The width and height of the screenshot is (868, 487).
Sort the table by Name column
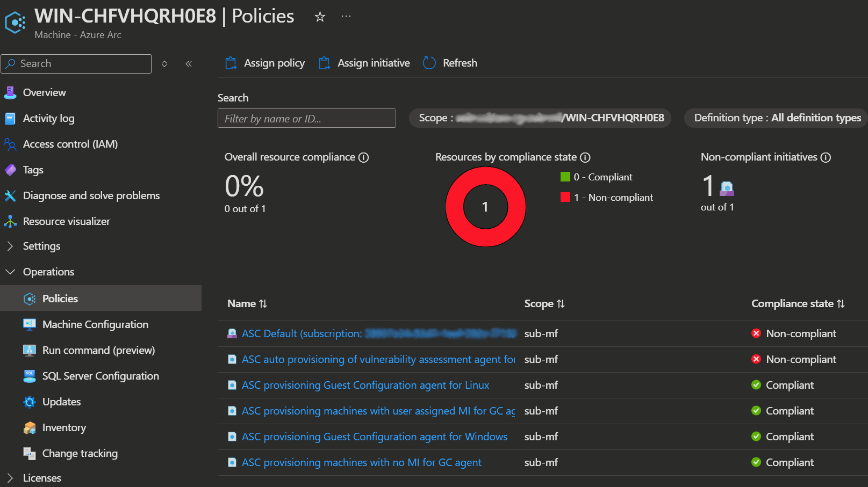click(247, 303)
